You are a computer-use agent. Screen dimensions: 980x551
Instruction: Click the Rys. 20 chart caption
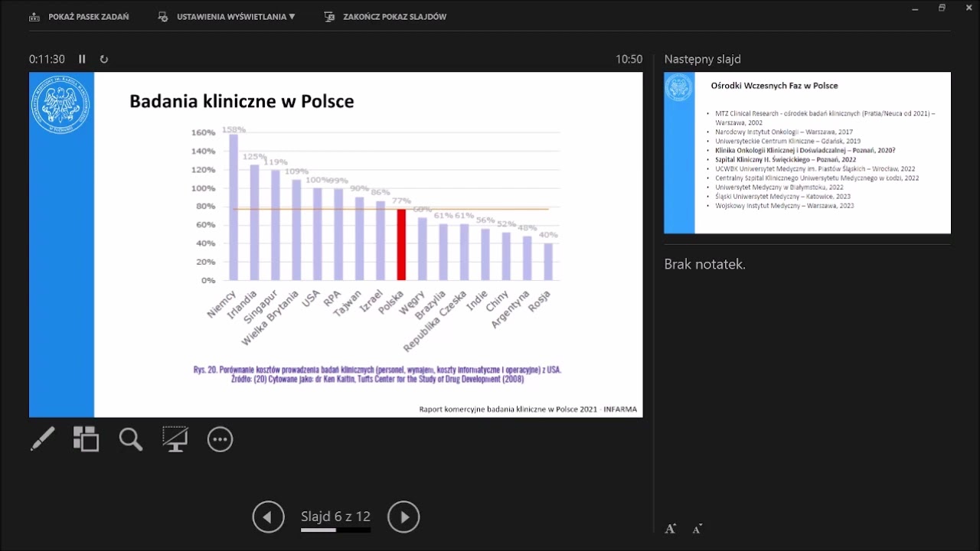pyautogui.click(x=377, y=373)
